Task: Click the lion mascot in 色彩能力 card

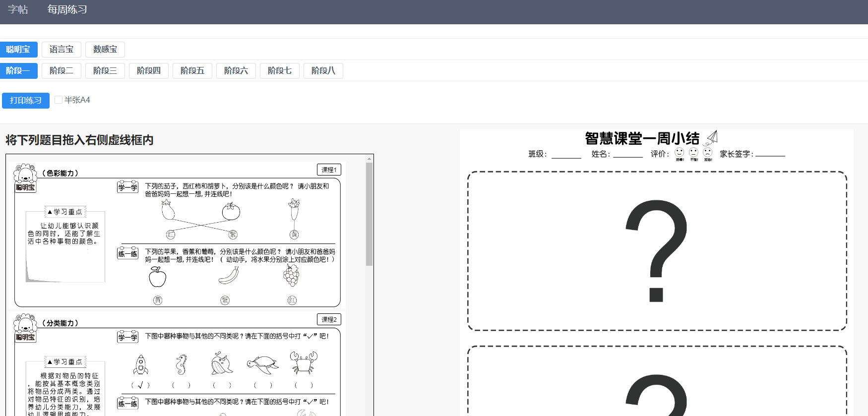Action: (25, 174)
